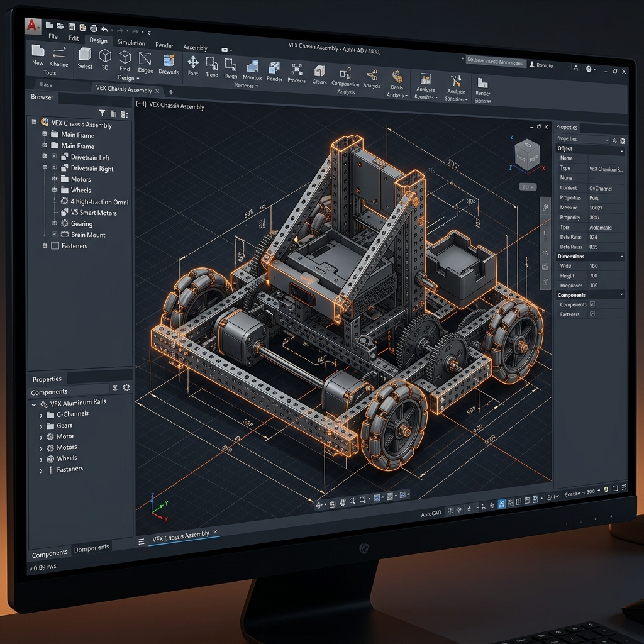Select the 4 high-traction Omni item

pos(99,202)
